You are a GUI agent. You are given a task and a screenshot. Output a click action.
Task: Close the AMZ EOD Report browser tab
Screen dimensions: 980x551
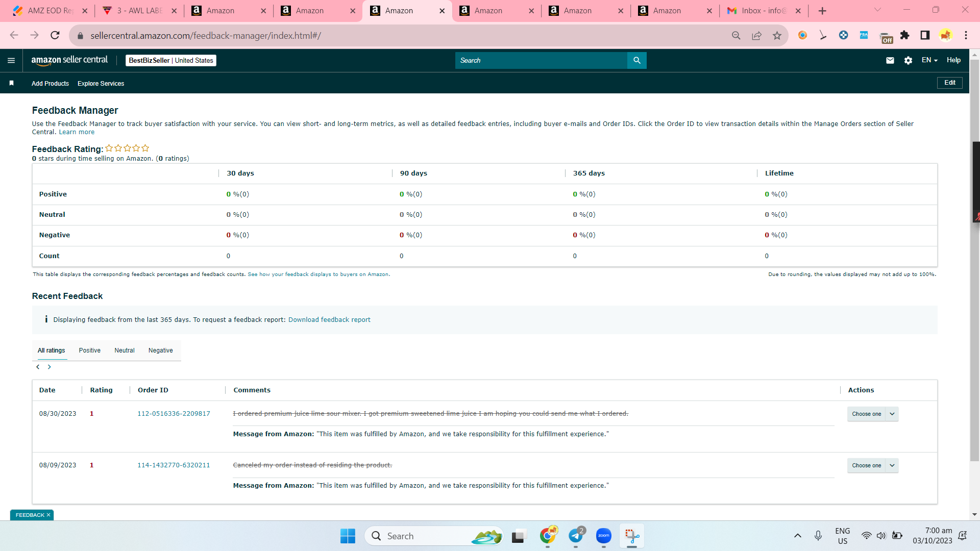point(85,11)
